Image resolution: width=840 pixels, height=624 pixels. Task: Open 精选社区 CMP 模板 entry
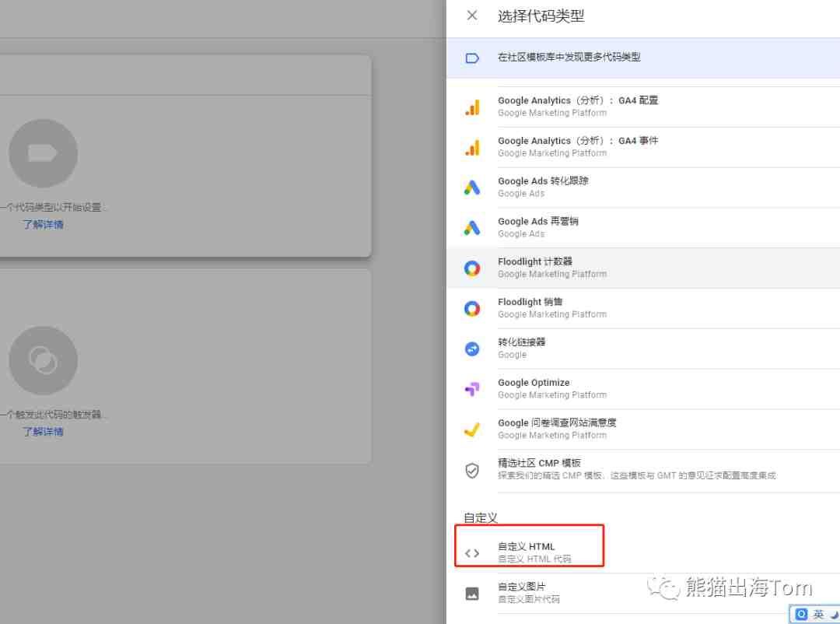click(643, 470)
